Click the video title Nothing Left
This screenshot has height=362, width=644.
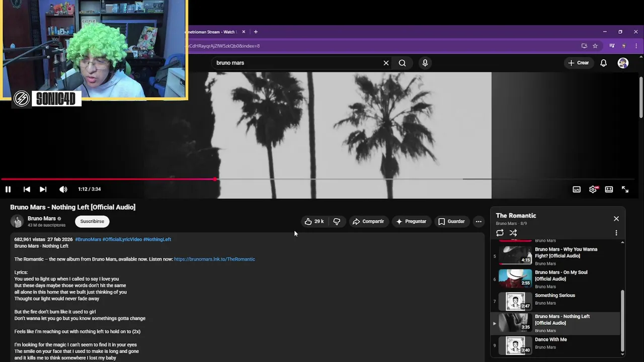tap(73, 207)
